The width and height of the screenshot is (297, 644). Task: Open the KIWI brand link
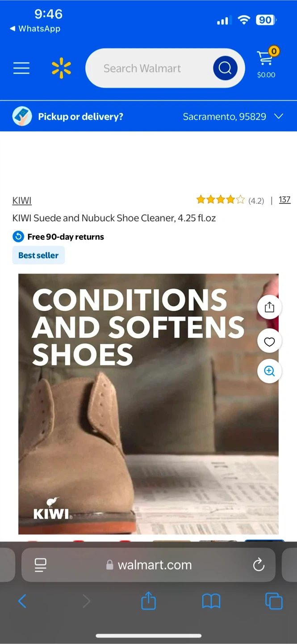pos(22,200)
